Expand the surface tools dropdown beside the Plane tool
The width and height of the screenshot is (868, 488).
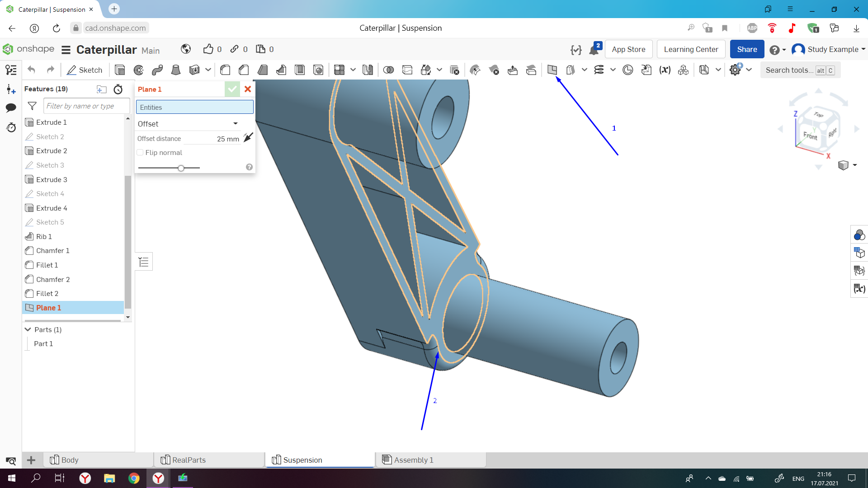point(585,70)
